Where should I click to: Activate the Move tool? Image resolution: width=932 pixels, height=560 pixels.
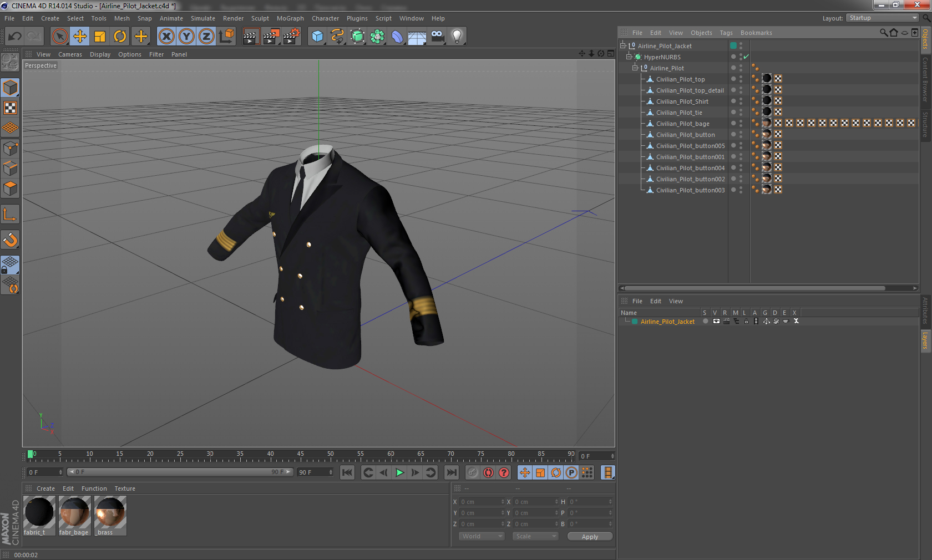(80, 37)
